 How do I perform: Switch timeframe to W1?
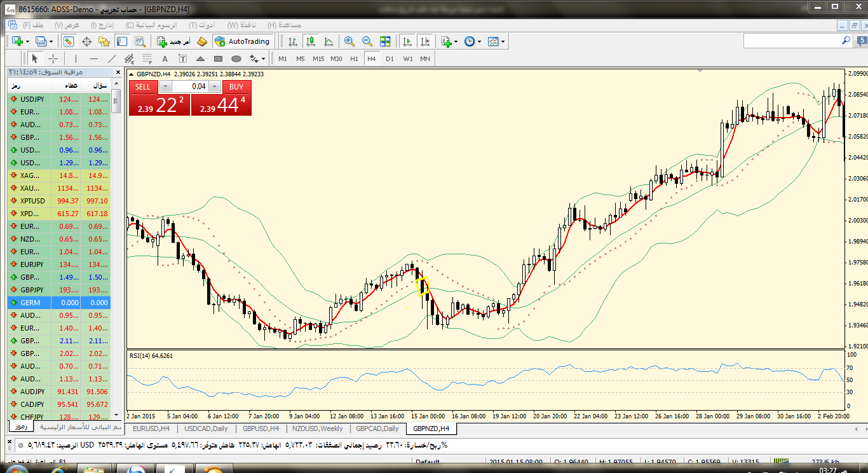click(407, 58)
